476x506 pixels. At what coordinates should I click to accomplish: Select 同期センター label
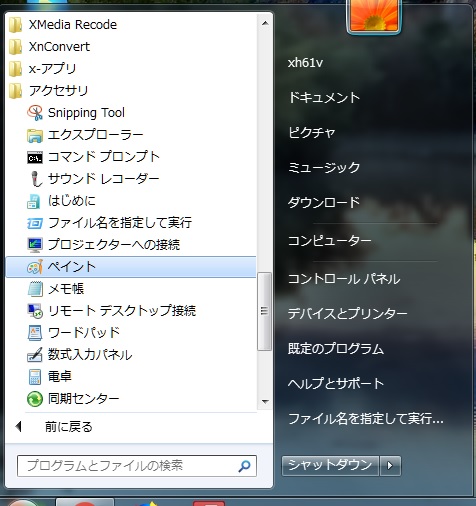point(83,399)
